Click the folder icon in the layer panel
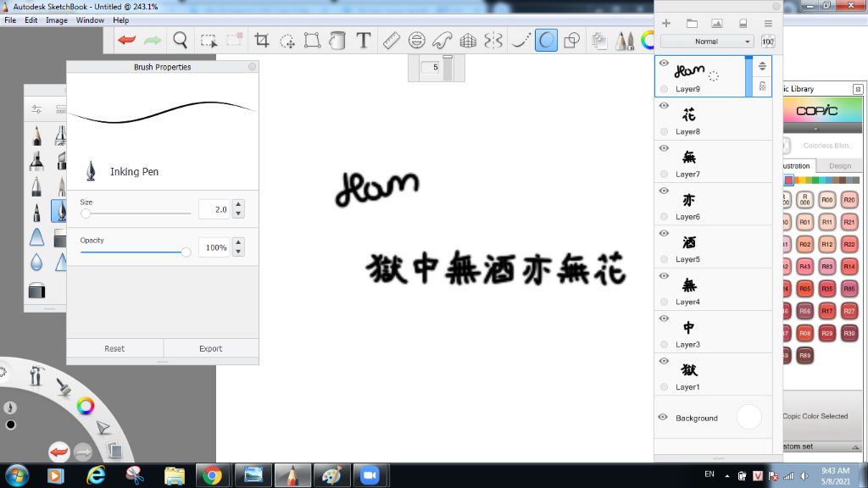The height and width of the screenshot is (488, 868). (x=692, y=23)
